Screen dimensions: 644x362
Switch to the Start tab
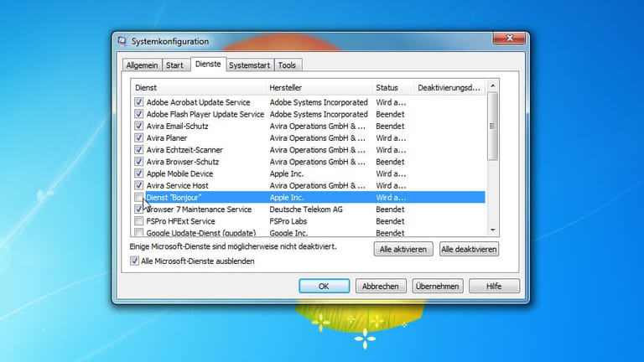(x=174, y=65)
